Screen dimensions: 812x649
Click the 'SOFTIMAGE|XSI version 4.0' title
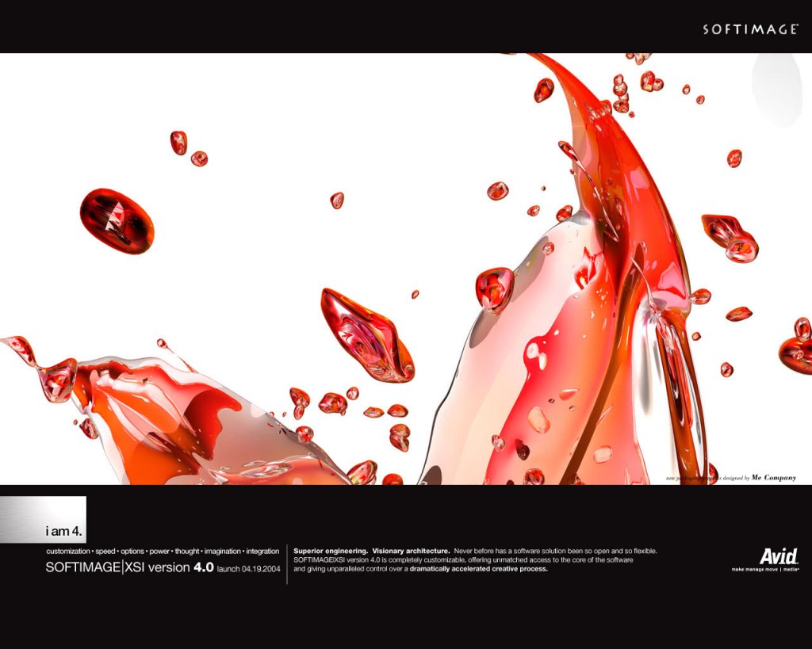(x=129, y=567)
